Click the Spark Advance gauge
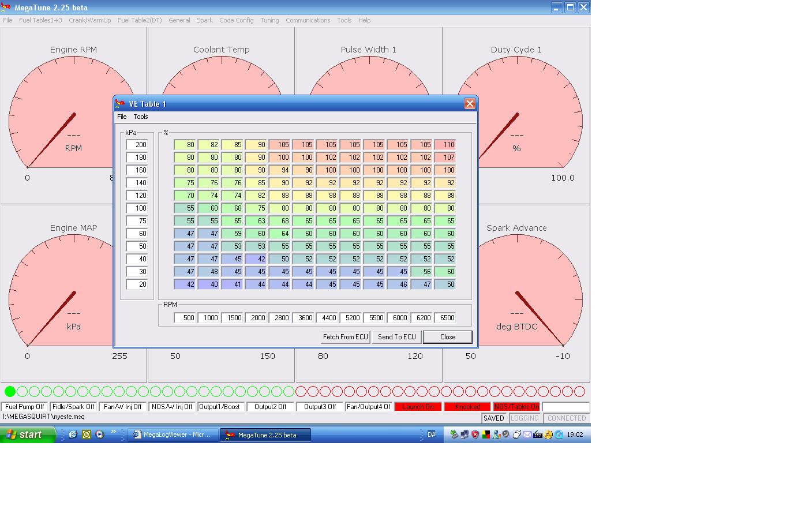The height and width of the screenshot is (532, 798). click(x=516, y=293)
